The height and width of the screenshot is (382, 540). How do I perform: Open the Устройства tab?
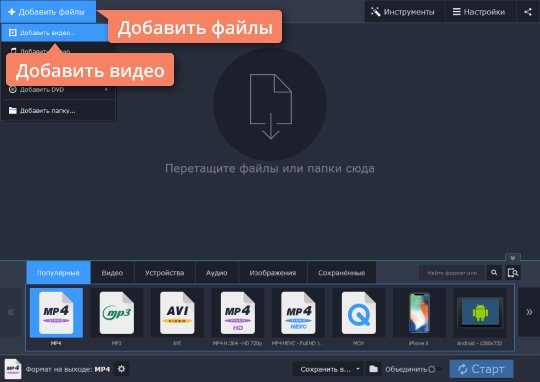coord(165,273)
